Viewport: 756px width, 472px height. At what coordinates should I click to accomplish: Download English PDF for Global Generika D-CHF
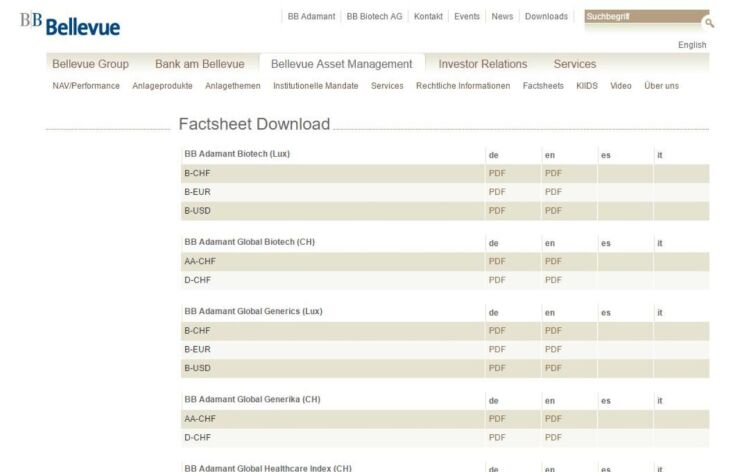click(x=553, y=438)
